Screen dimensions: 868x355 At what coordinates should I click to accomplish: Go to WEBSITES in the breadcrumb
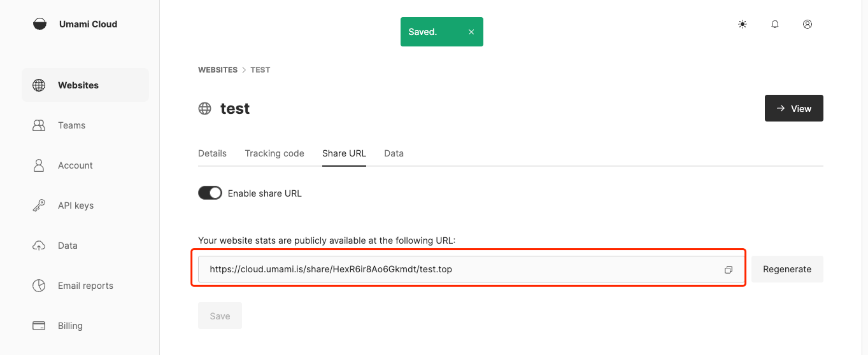pyautogui.click(x=218, y=70)
